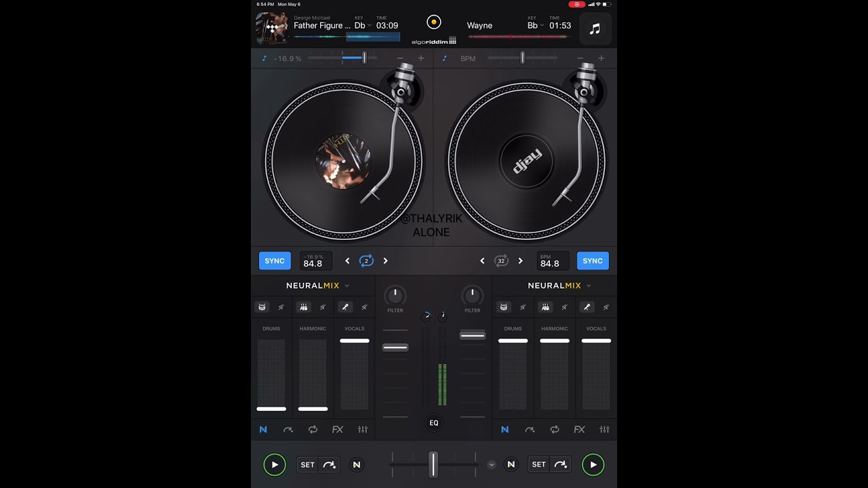This screenshot has width=868, height=488.
Task: Toggle the left deck 2-beat loop
Action: 366,261
